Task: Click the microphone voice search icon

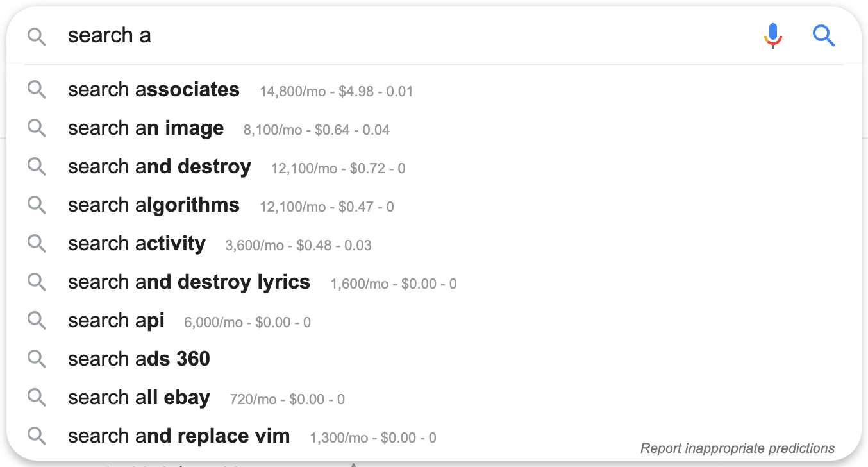Action: pyautogui.click(x=773, y=36)
